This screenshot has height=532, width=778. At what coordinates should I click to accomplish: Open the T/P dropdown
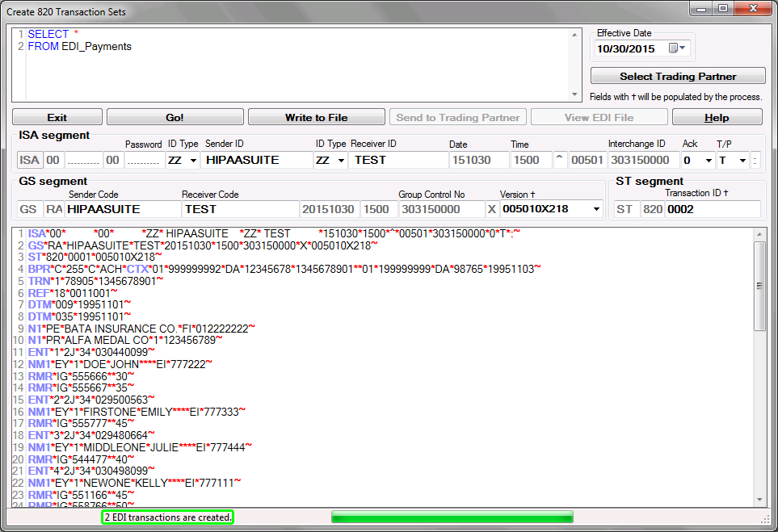tap(742, 161)
